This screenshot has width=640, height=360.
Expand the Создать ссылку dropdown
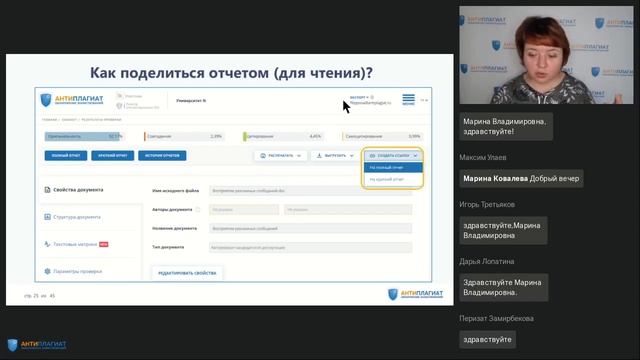(393, 156)
